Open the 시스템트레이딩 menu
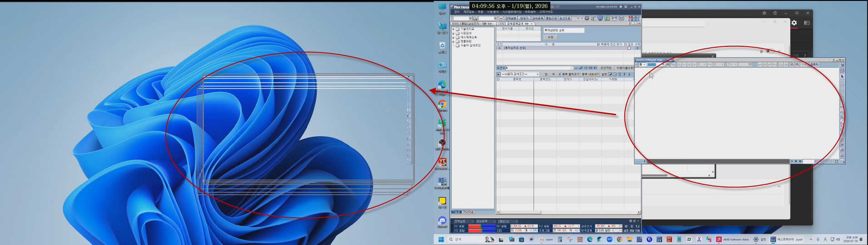 (512, 12)
